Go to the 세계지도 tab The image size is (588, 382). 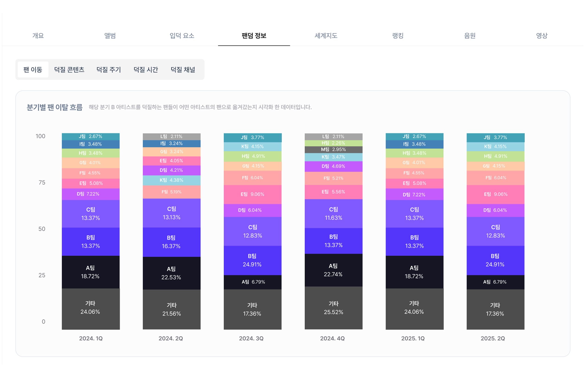click(x=326, y=36)
